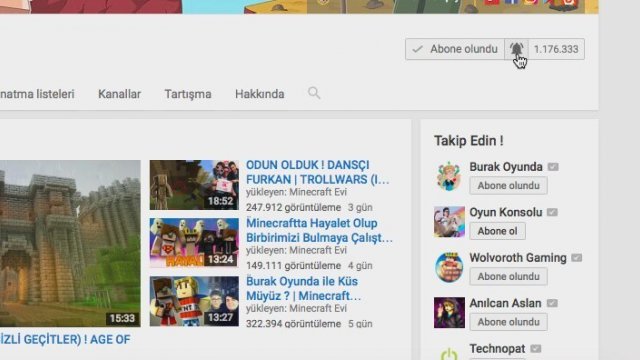Open Anılcan Aslan channel avatar
The height and width of the screenshot is (360, 640).
449,313
